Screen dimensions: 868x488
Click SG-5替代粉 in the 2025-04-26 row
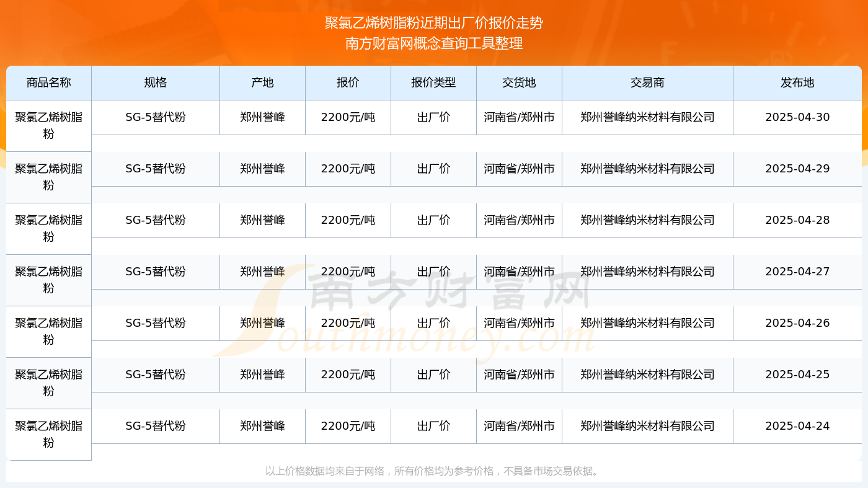[156, 323]
